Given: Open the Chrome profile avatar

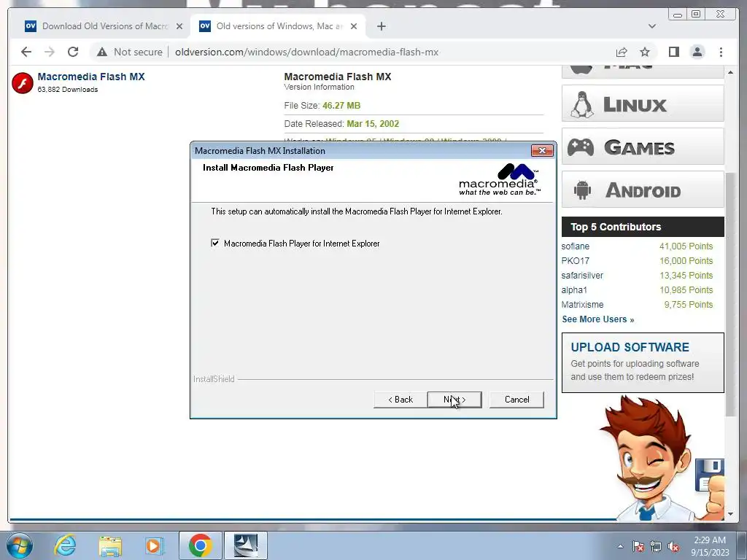Looking at the screenshot, I should click(697, 52).
